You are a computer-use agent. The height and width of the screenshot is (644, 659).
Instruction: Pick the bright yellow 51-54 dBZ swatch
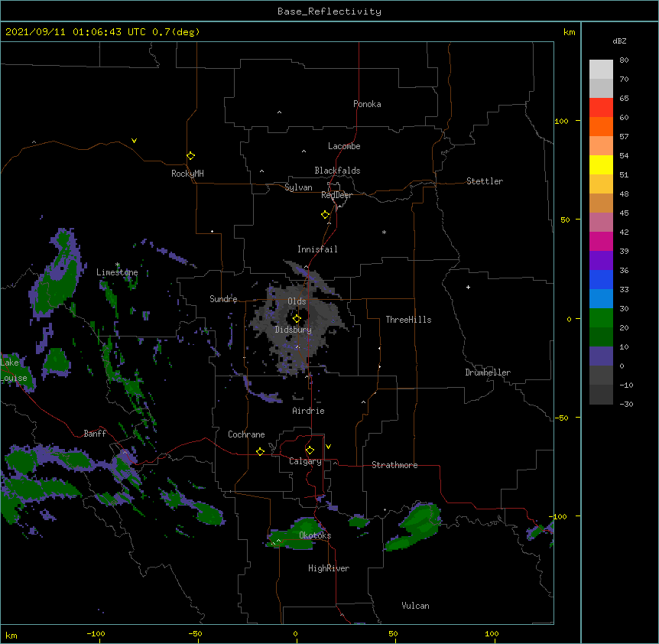coord(601,164)
